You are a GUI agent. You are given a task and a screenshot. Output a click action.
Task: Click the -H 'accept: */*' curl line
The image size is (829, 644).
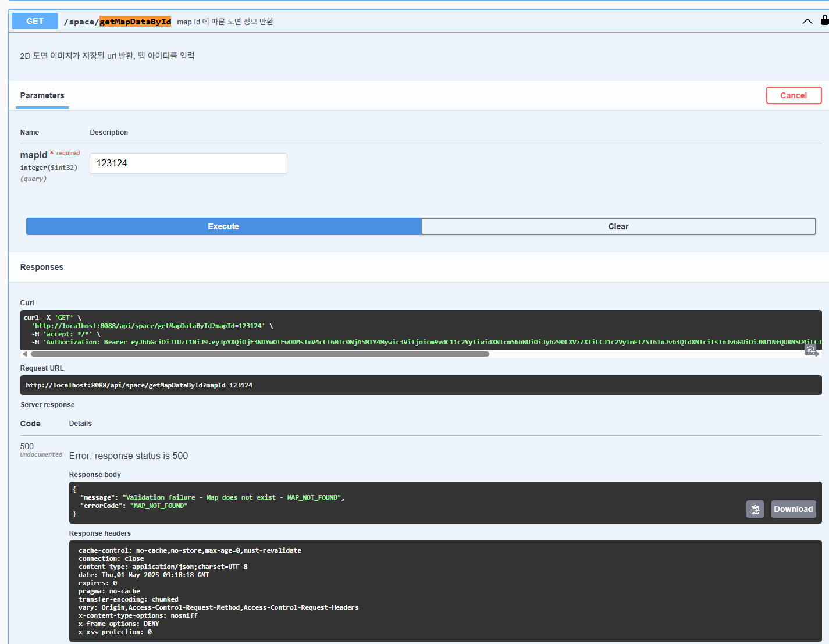66,334
